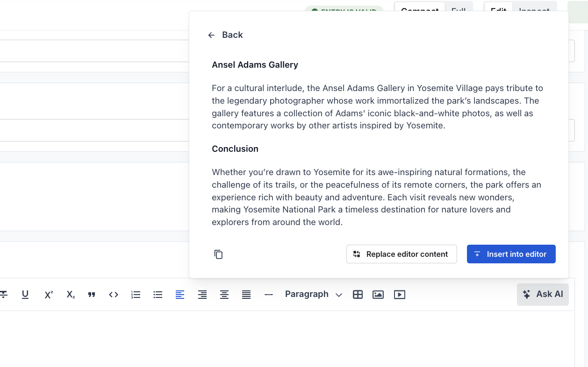
Task: Insert a table
Action: (358, 294)
